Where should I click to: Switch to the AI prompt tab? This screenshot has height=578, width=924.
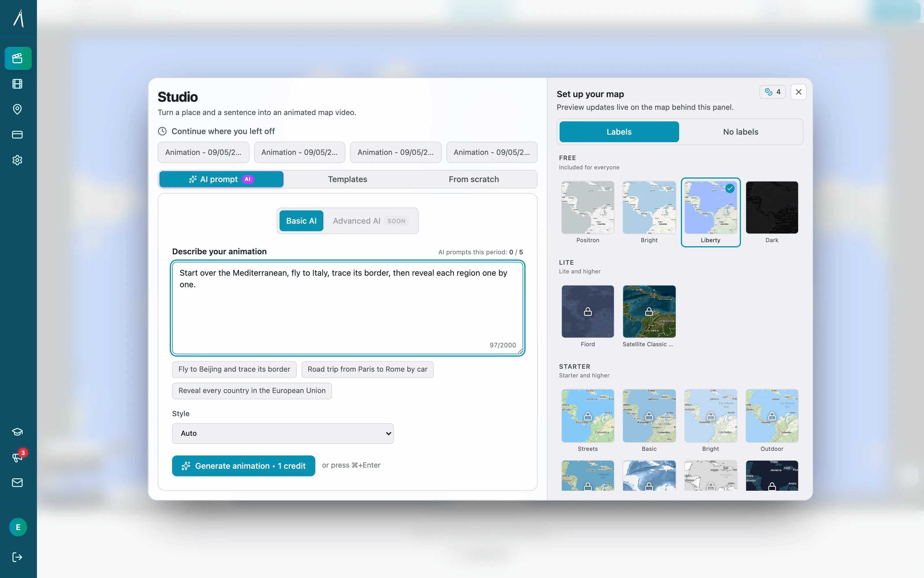221,179
